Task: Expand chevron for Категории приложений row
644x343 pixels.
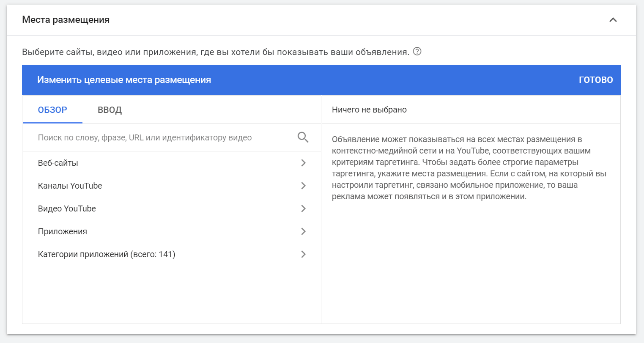Action: pyautogui.click(x=303, y=254)
